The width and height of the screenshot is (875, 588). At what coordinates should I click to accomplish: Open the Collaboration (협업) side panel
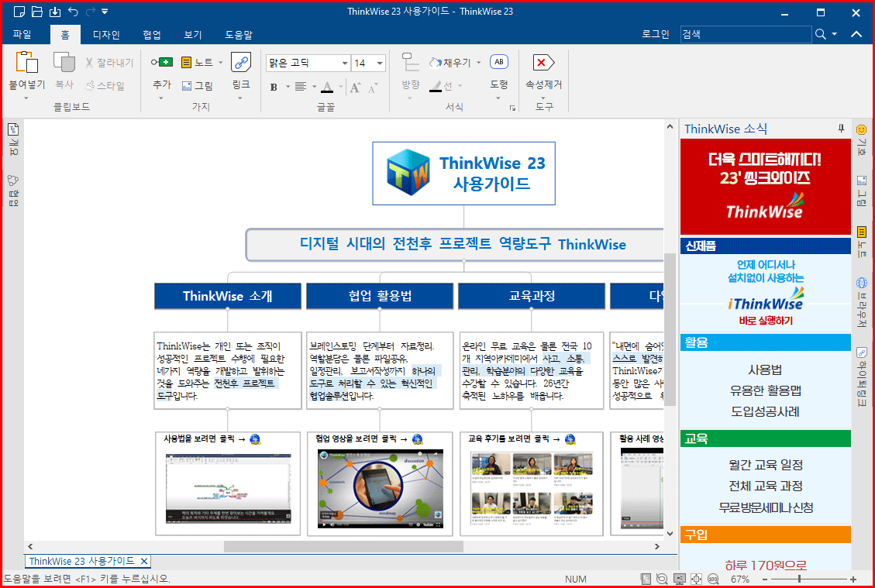point(13,191)
